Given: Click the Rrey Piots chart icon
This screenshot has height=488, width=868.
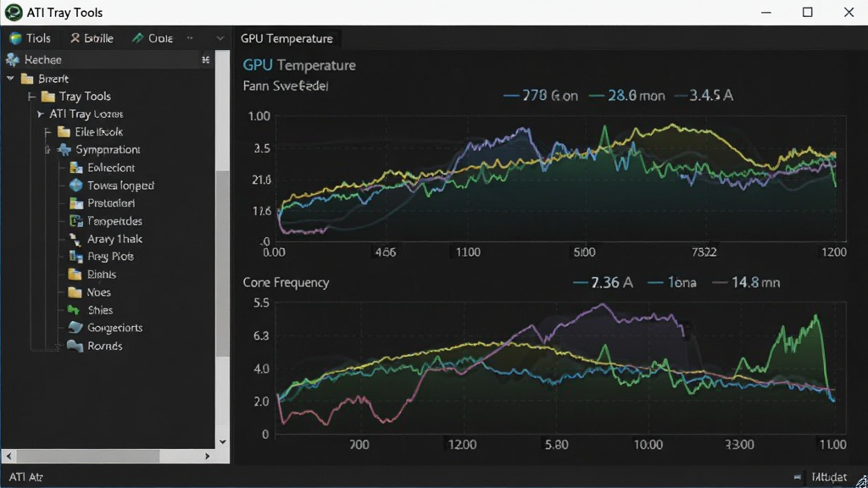Looking at the screenshot, I should (x=75, y=256).
